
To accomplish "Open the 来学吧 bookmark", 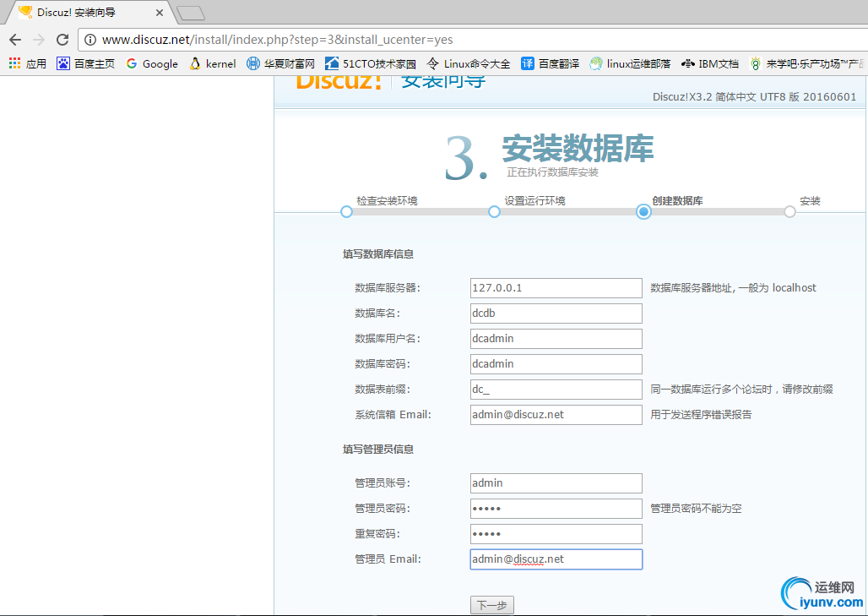I will 808,63.
